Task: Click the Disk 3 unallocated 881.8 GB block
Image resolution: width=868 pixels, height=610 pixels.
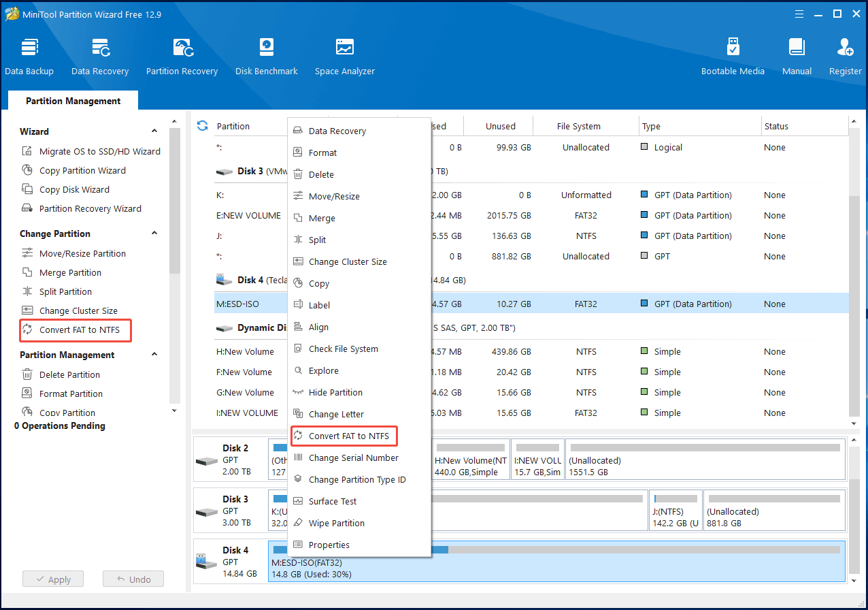Action: (773, 511)
